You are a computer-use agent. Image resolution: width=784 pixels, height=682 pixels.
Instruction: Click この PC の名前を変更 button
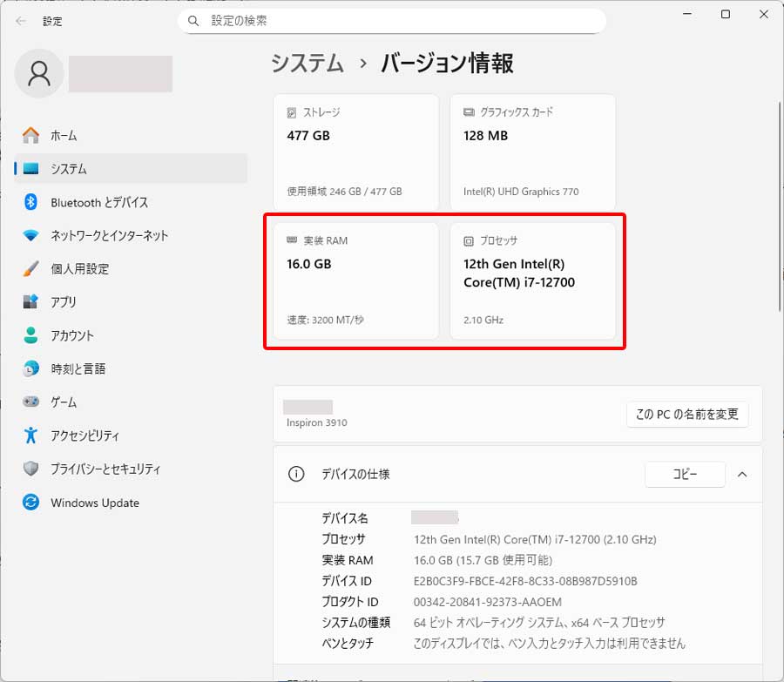pos(686,415)
